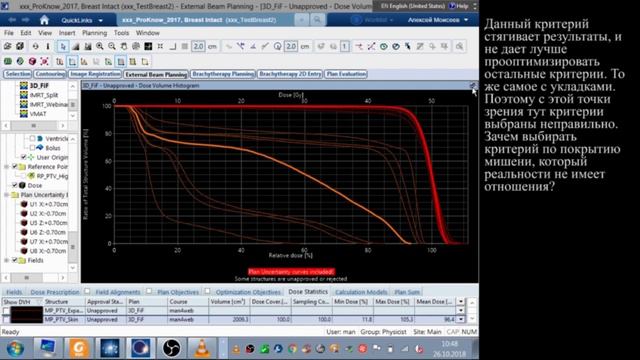Open the QuickLinks dropdown
The width and height of the screenshot is (640, 360).
82,20
